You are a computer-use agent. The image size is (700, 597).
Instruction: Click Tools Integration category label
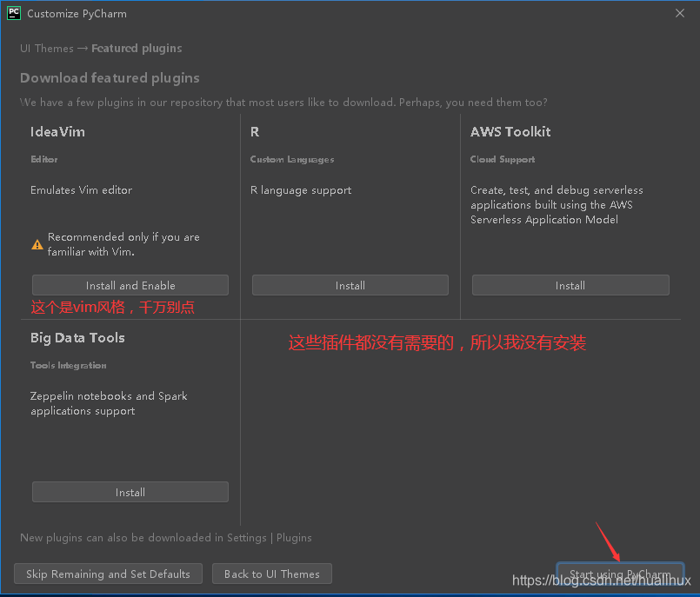69,366
